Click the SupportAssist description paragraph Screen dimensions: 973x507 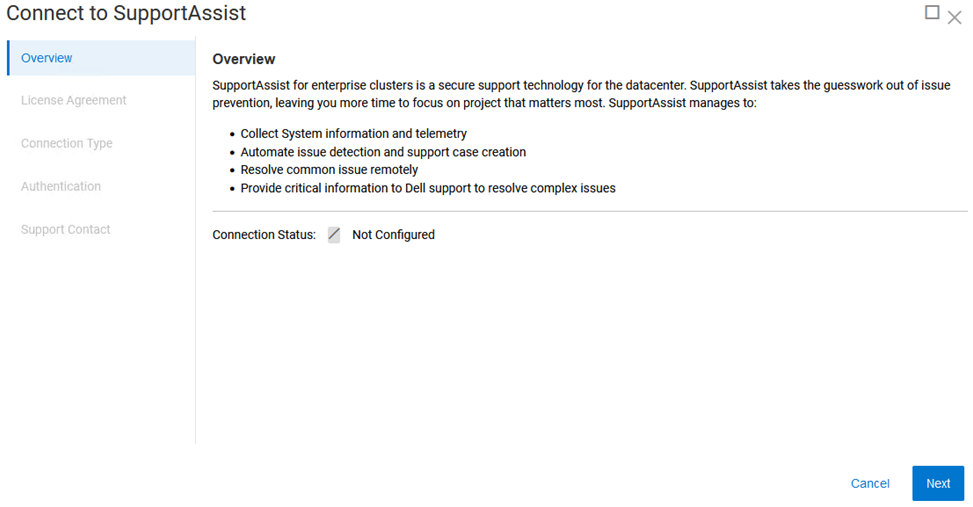(x=580, y=93)
